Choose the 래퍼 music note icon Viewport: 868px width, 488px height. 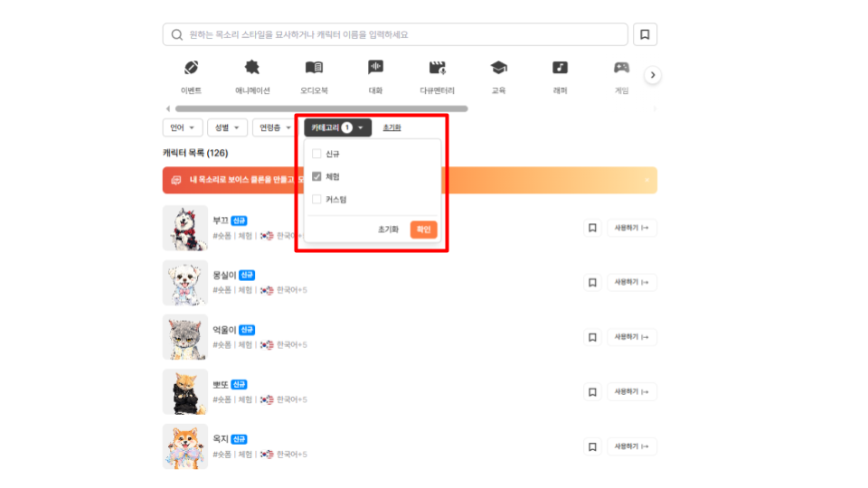pyautogui.click(x=561, y=68)
